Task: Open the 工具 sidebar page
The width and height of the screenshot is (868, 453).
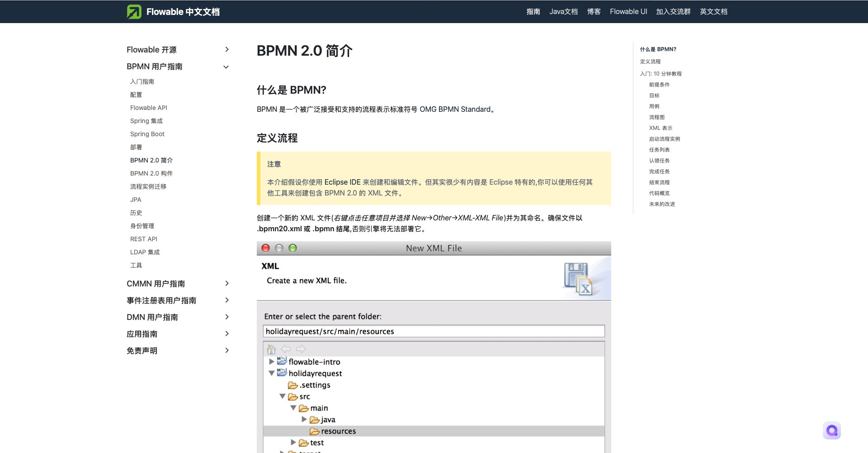Action: (136, 265)
